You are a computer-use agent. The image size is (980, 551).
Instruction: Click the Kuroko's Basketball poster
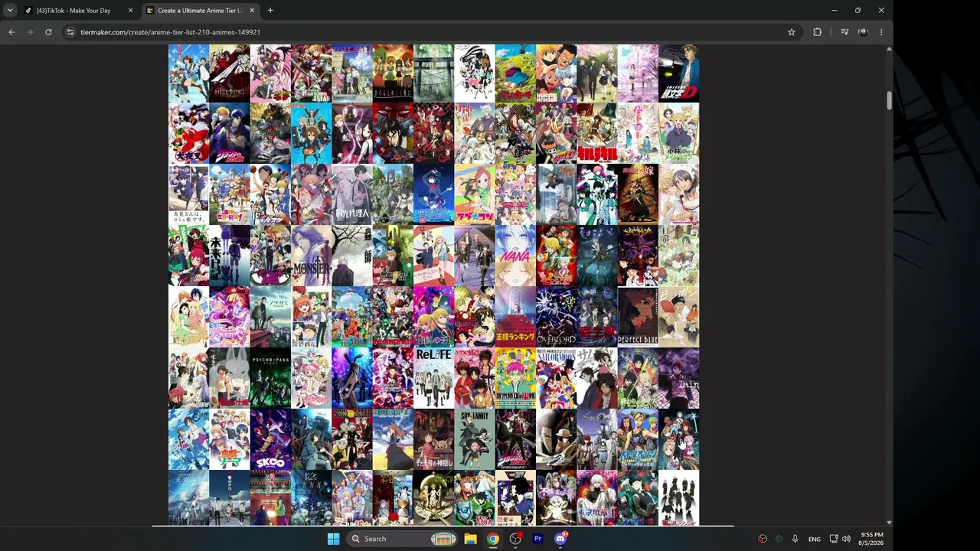pyautogui.click(x=270, y=195)
